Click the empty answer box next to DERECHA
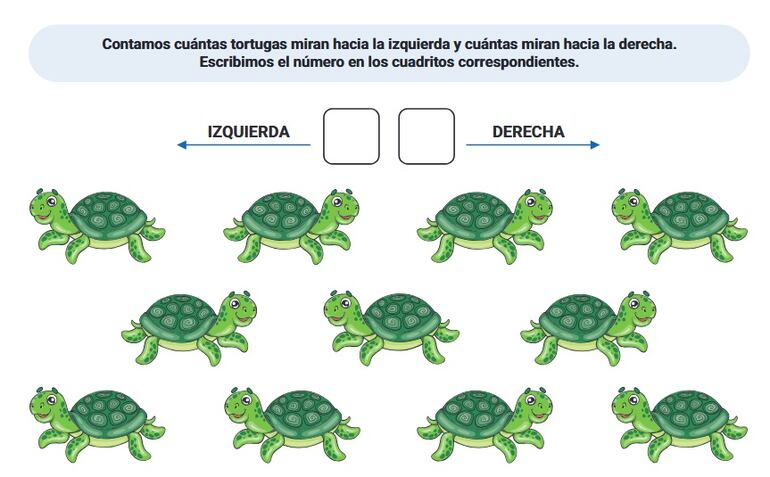Viewport: 770px width, 477px height. [x=426, y=136]
